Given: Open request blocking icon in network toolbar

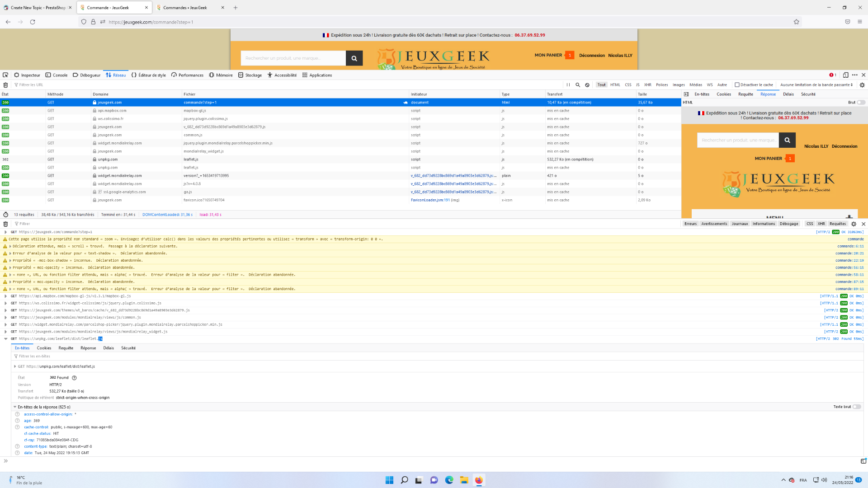Looking at the screenshot, I should 587,85.
